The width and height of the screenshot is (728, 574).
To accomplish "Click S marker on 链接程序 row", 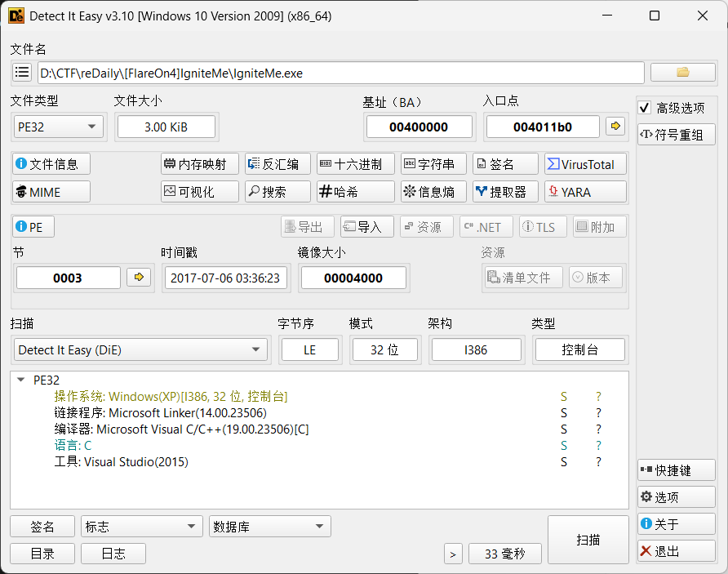I will pos(564,413).
